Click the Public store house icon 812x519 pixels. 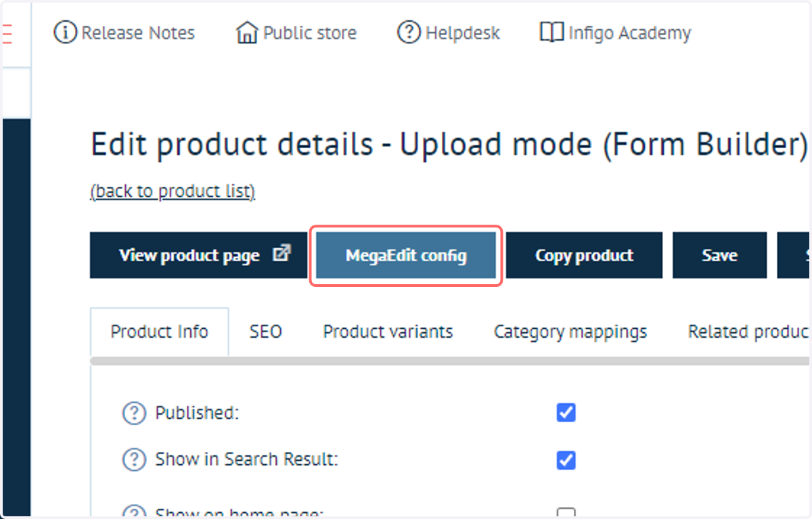247,32
